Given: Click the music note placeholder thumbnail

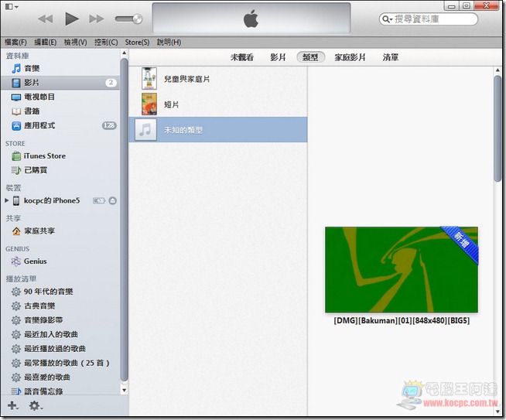Looking at the screenshot, I should [x=146, y=130].
